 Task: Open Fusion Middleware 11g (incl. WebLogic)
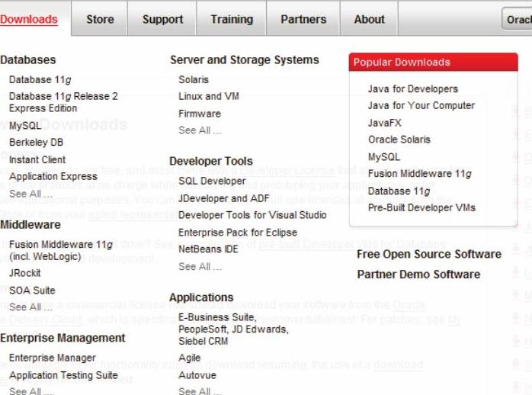pyautogui.click(x=61, y=250)
